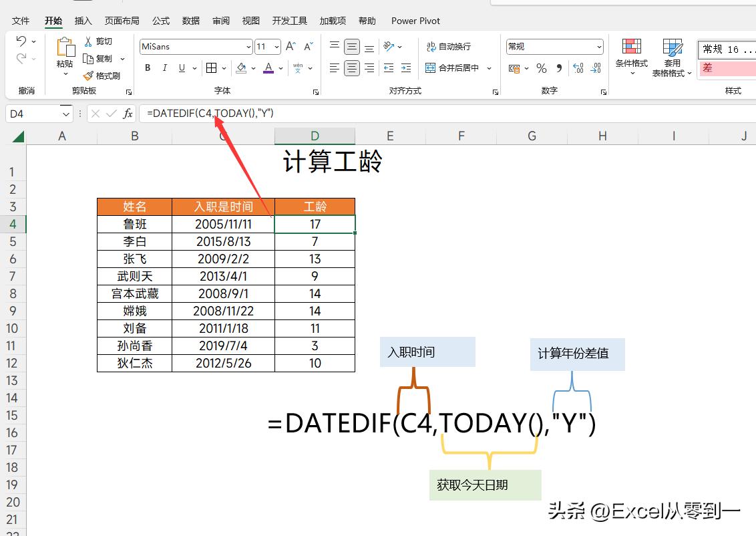Open the Power Pivot tab
Viewport: 756px width, 536px height.
(415, 21)
